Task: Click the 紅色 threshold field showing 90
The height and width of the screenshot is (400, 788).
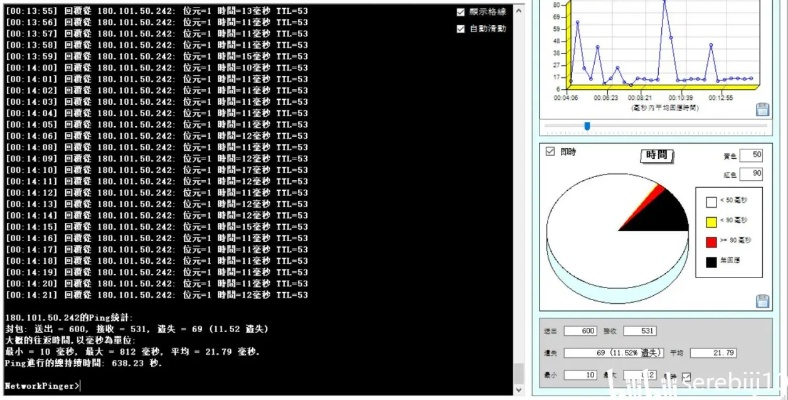Action: (750, 173)
